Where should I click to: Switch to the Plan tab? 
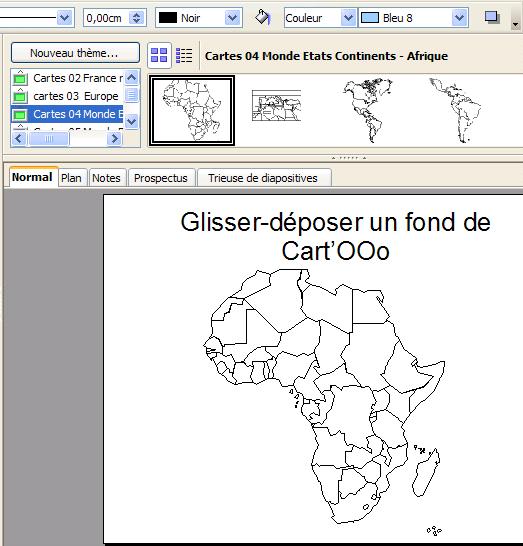(x=71, y=178)
